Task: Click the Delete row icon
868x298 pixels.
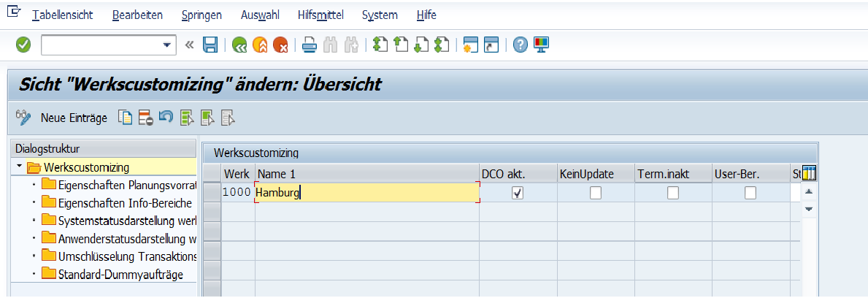Action: click(145, 118)
